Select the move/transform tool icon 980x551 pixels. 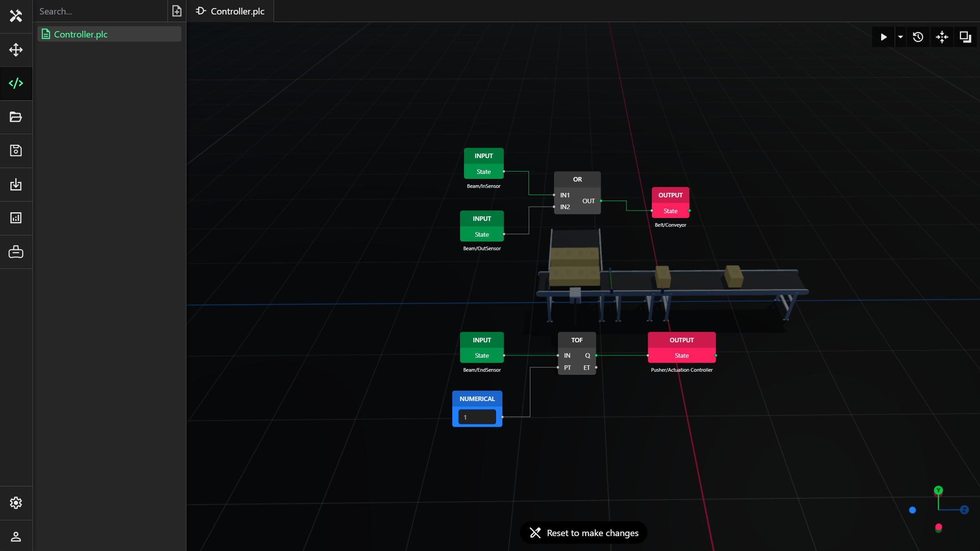point(16,50)
